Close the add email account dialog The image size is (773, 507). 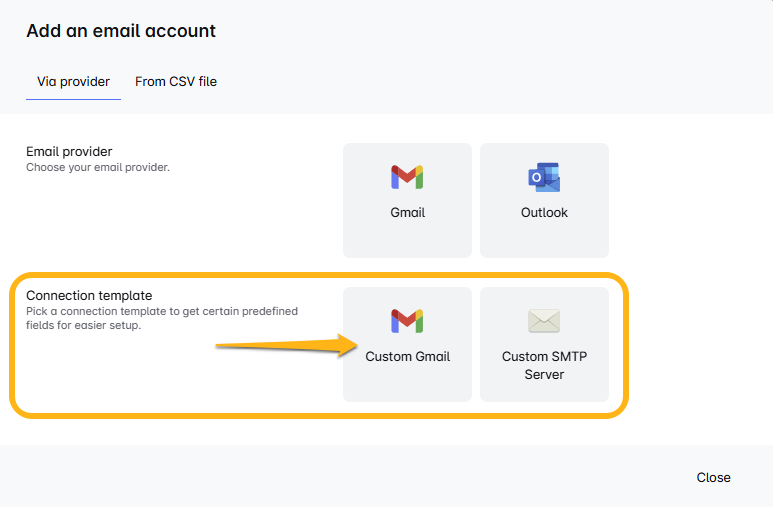pos(713,477)
